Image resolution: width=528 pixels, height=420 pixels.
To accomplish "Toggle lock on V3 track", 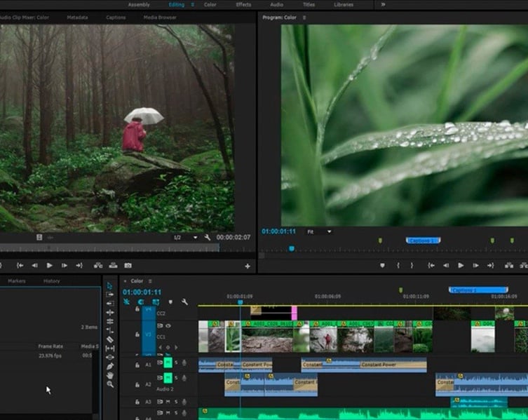I will point(137,334).
